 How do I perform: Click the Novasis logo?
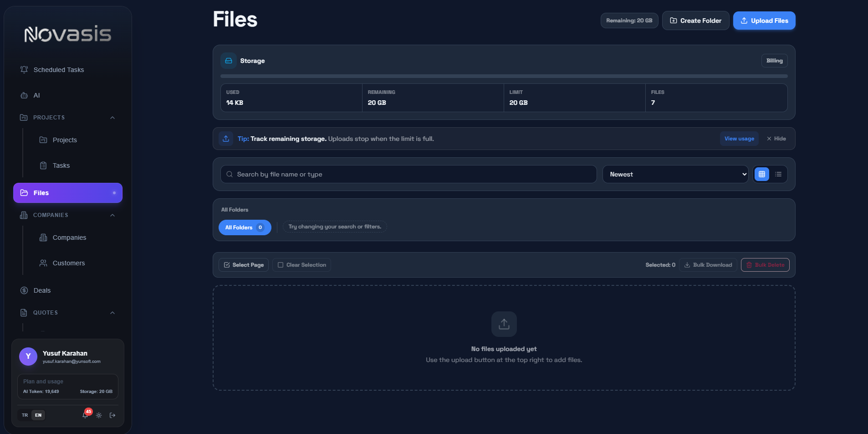[68, 34]
